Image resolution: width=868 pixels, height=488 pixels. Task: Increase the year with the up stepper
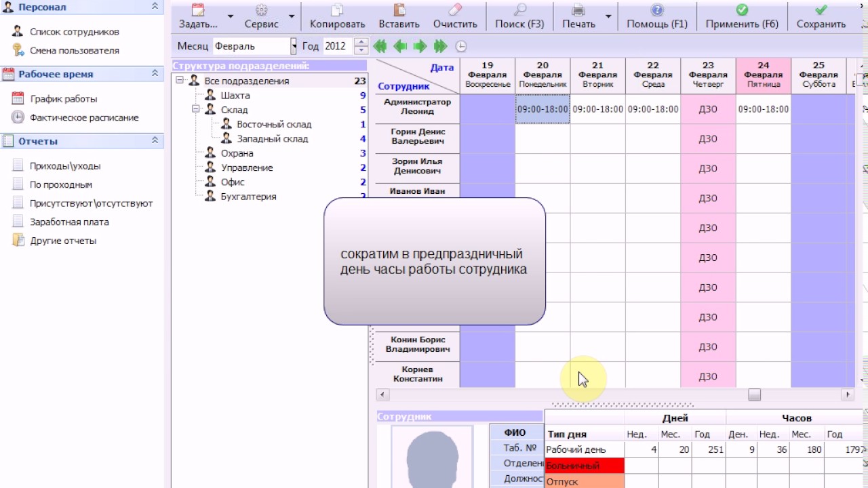click(x=361, y=42)
